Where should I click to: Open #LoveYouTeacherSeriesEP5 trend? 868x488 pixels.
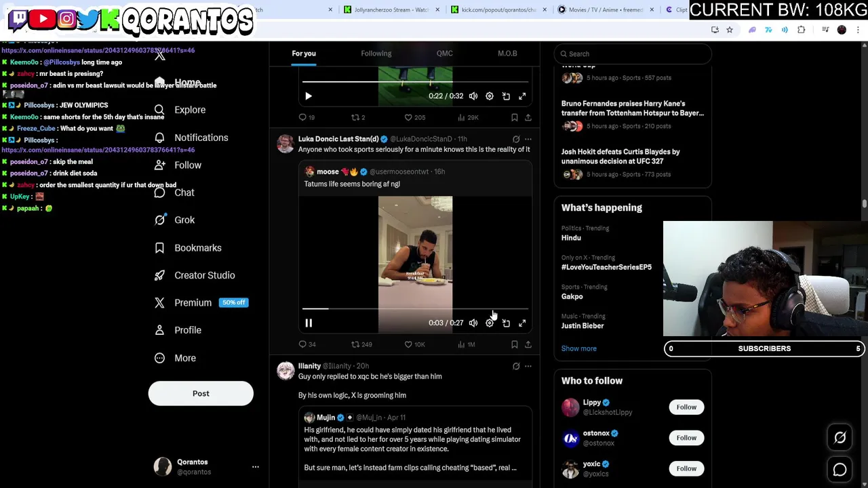click(x=606, y=267)
